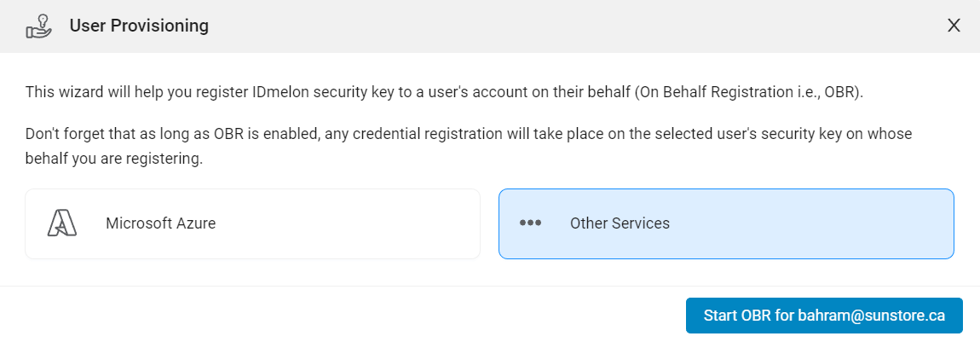The width and height of the screenshot is (980, 342).
Task: Click the "Other Services" label text
Action: coord(620,223)
